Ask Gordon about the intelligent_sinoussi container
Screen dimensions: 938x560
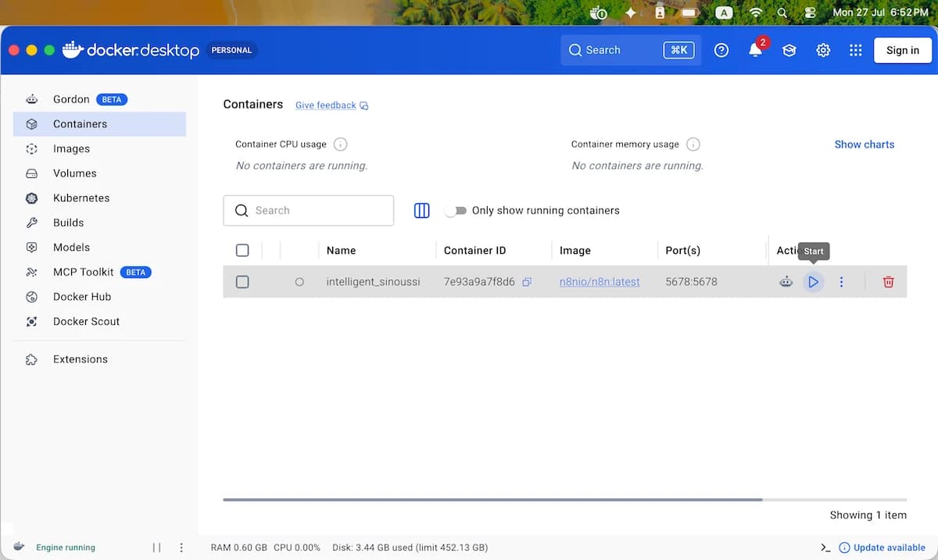786,282
